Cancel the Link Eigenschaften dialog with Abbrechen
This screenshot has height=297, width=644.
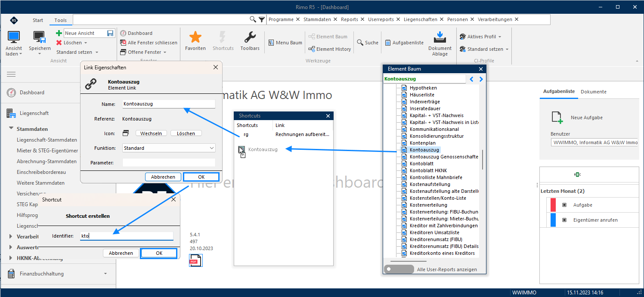click(163, 177)
